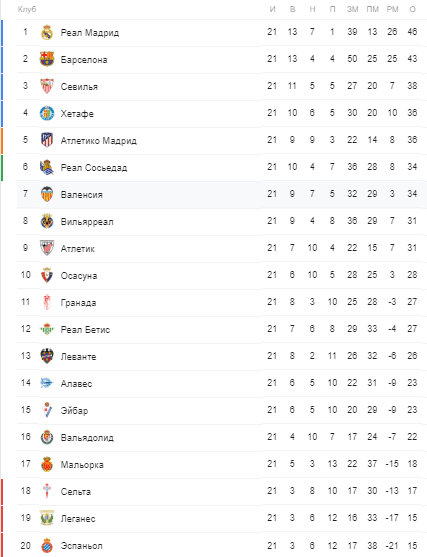Click the Real Sociedad crest icon

(47, 167)
